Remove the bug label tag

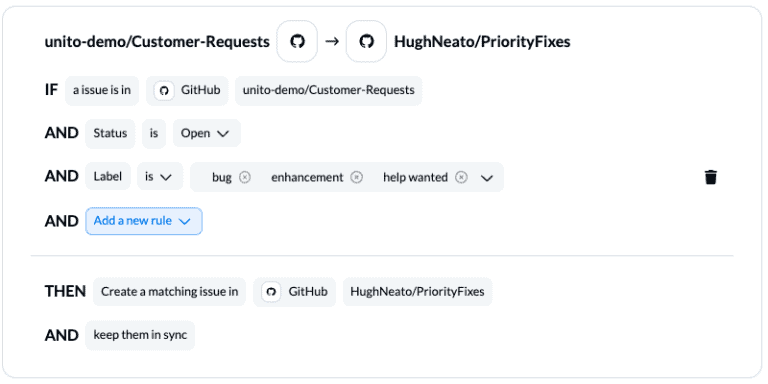pos(245,177)
